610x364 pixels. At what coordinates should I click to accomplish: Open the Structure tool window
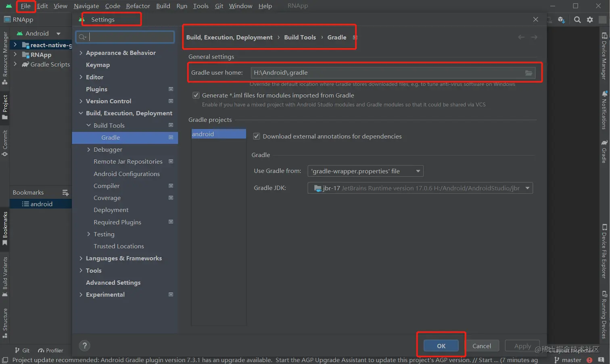click(x=5, y=323)
